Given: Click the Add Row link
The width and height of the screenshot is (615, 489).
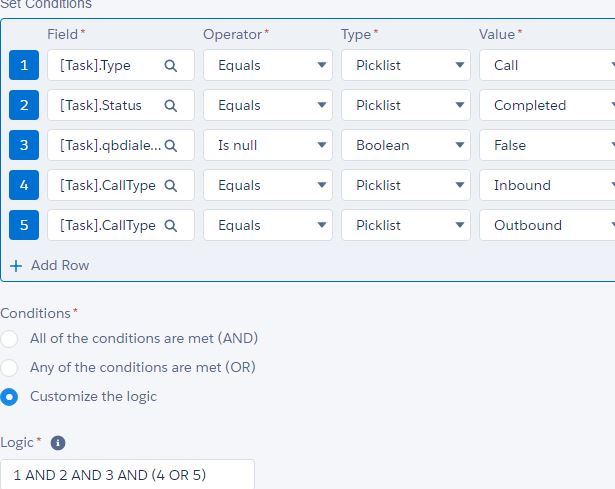Looking at the screenshot, I should 60,266.
